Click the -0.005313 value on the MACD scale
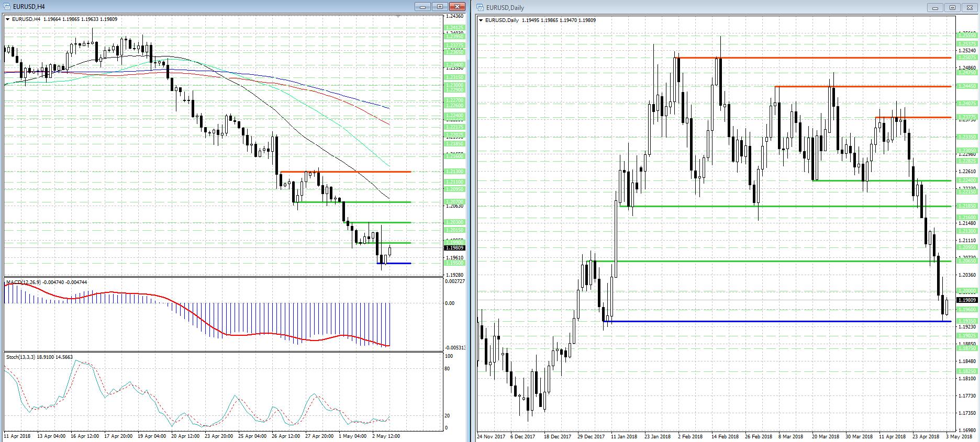The image size is (980, 442). click(x=455, y=348)
